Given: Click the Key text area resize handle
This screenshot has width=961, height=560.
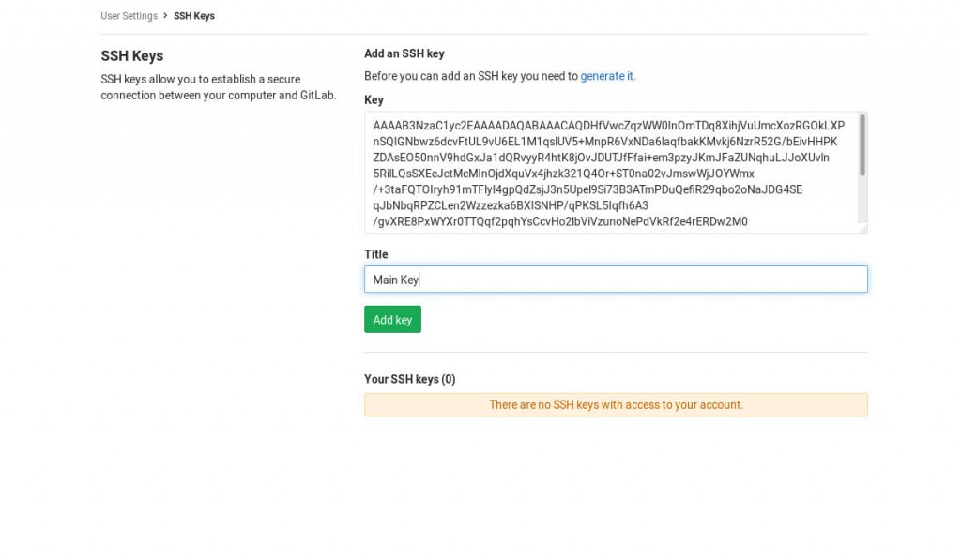Looking at the screenshot, I should click(862, 228).
